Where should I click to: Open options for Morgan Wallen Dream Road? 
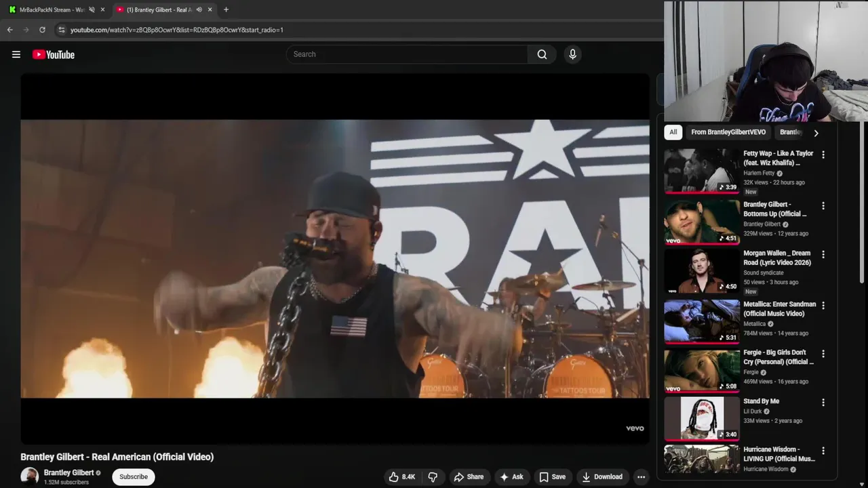[x=823, y=254]
